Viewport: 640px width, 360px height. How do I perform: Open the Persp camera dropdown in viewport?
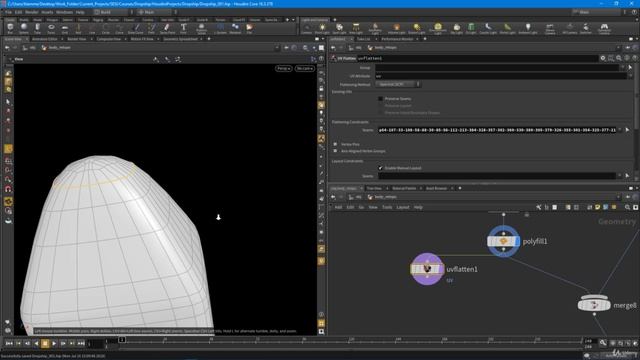click(284, 69)
